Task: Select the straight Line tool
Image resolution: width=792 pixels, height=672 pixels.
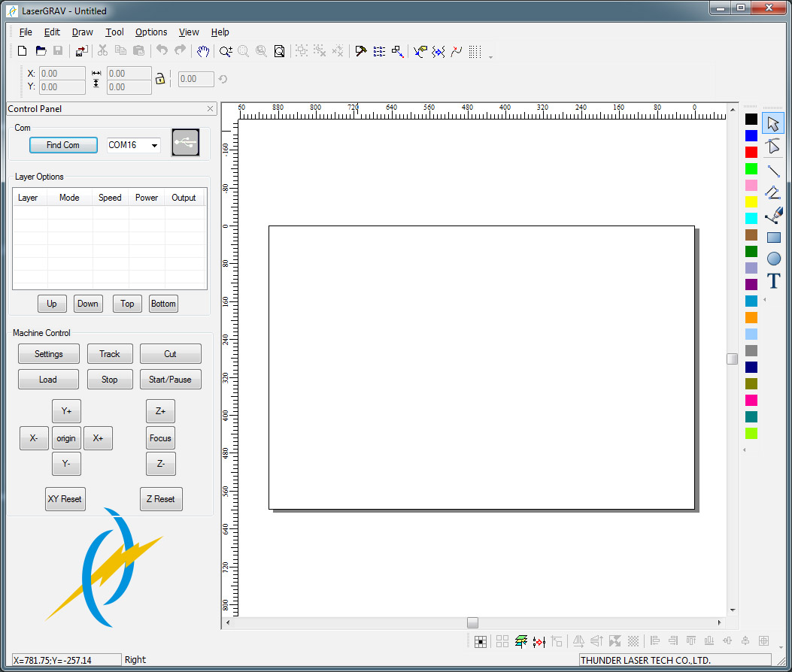Action: (773, 171)
